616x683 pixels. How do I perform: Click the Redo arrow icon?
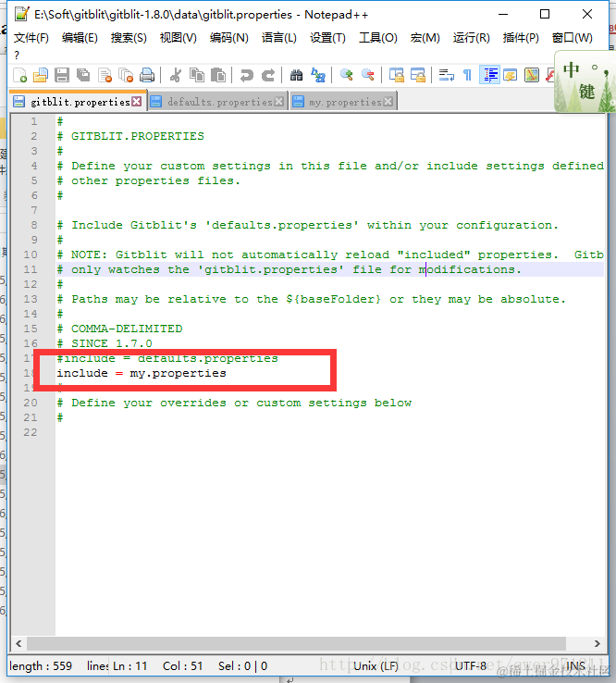click(x=268, y=75)
